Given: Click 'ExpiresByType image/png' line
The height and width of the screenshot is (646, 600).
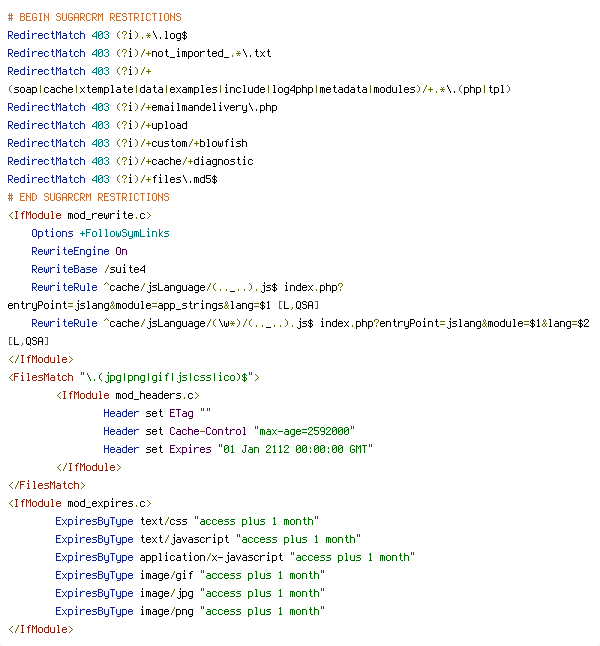Looking at the screenshot, I should coord(190,611).
